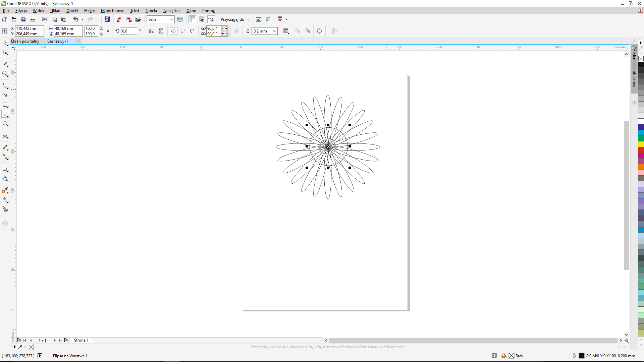The height and width of the screenshot is (362, 644).
Task: Click the red color swatch in palette
Action: pos(641,150)
